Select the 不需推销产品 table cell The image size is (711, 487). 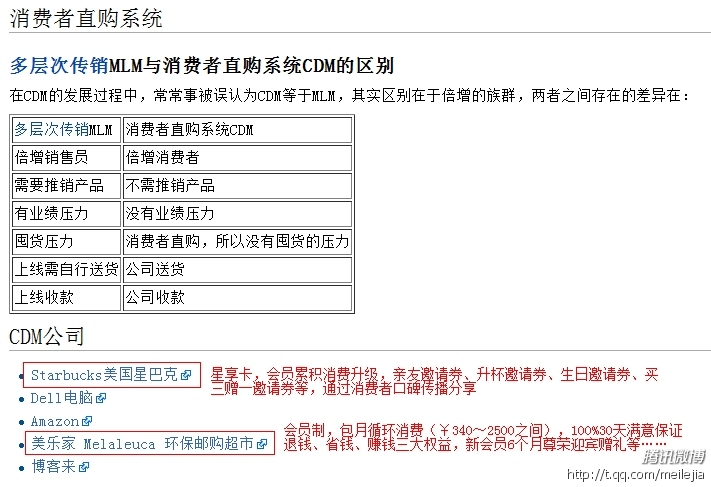[238, 185]
